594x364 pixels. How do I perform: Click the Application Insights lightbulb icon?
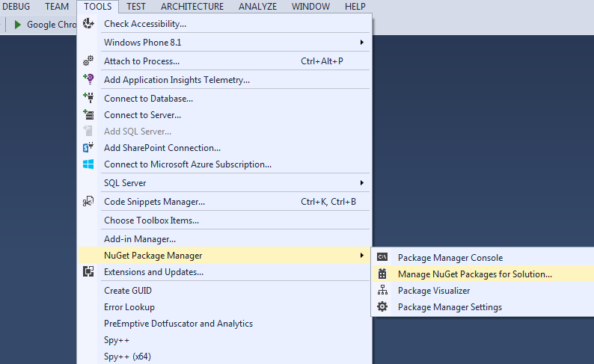pyautogui.click(x=88, y=79)
